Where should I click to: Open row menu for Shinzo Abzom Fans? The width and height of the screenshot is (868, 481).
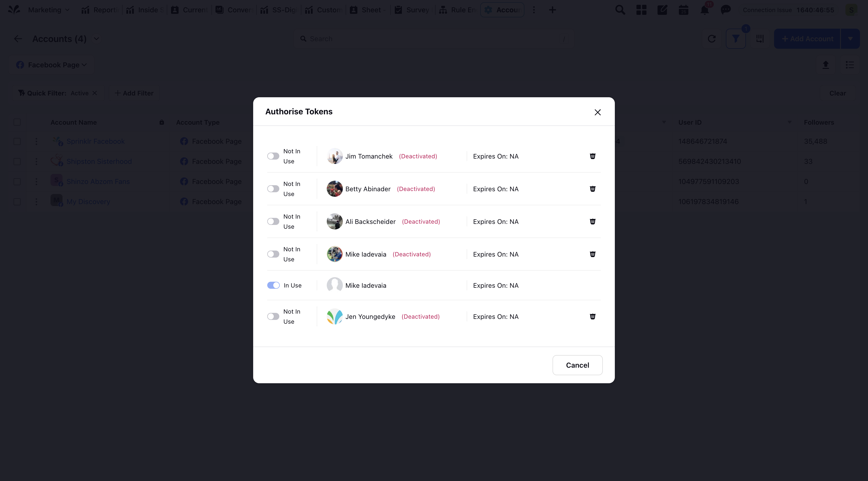(x=36, y=182)
